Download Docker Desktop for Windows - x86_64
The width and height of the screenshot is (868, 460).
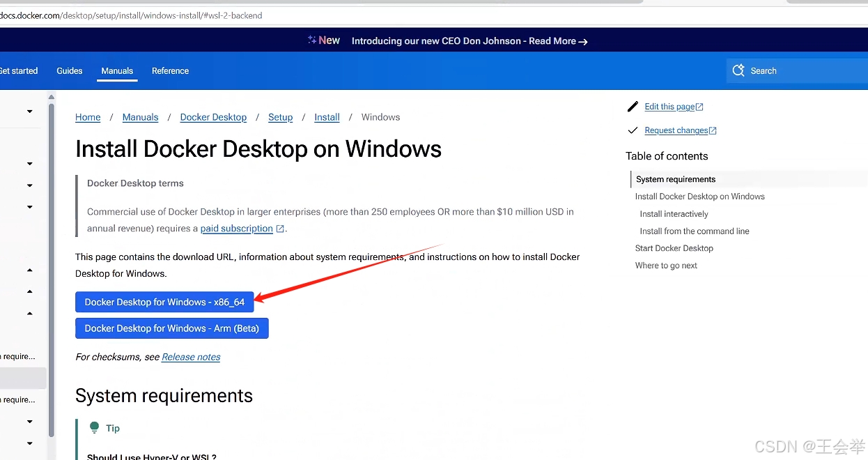tap(164, 302)
